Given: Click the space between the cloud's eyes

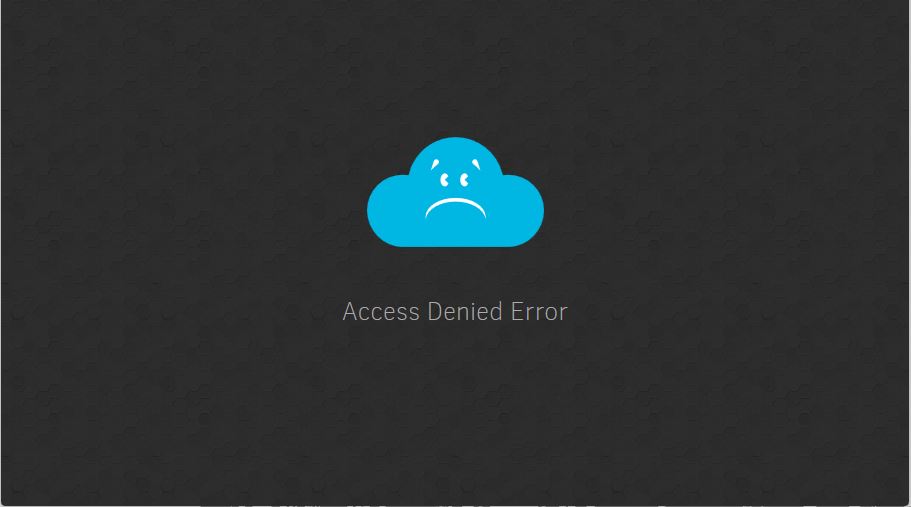Looking at the screenshot, I should pyautogui.click(x=455, y=180).
